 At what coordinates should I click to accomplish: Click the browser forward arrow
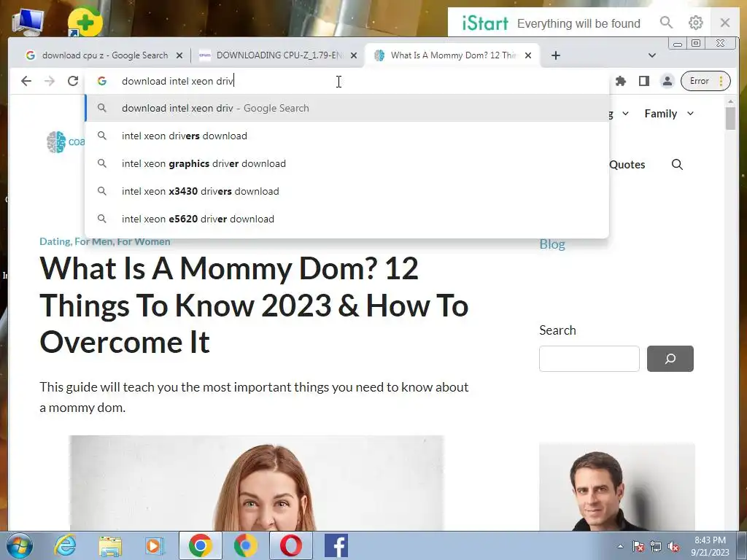[x=50, y=81]
